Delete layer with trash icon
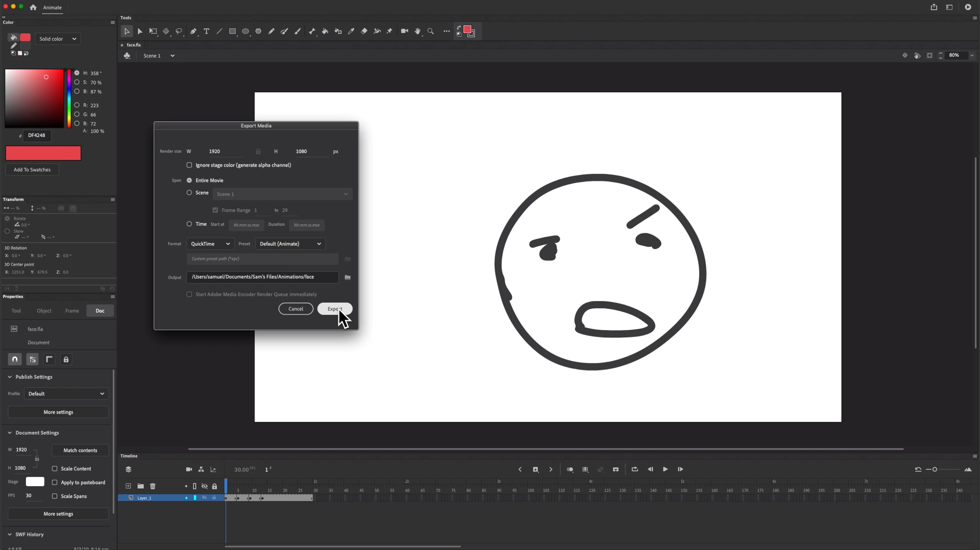 point(153,486)
